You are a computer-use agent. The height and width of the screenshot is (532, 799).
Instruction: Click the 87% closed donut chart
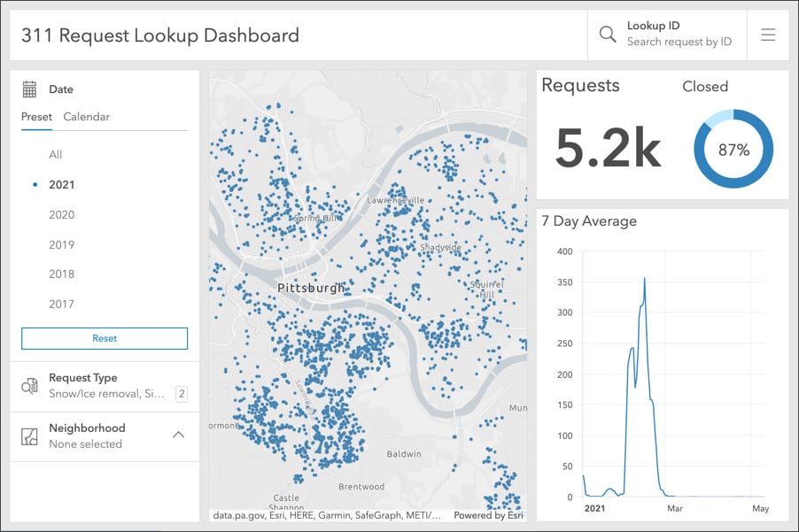pos(733,150)
